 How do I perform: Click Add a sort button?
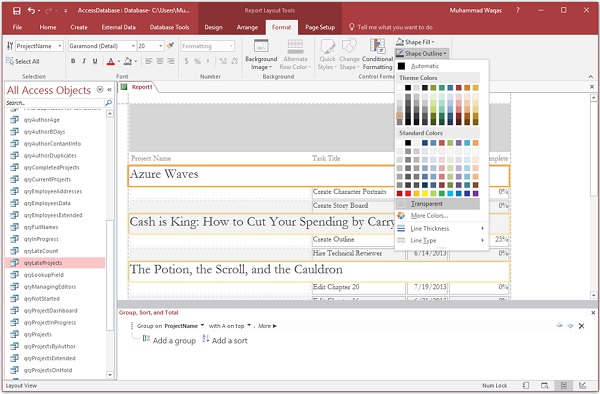(x=225, y=340)
